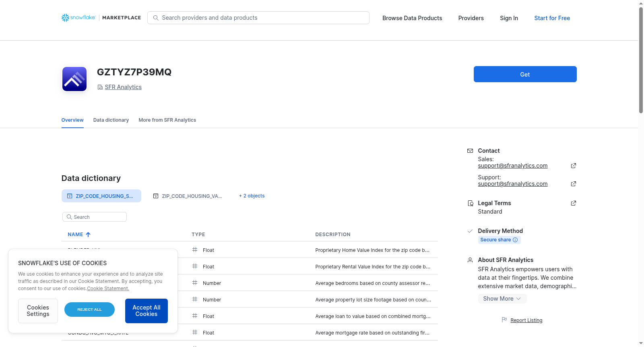
Task: Select ZIP_CODE_HOUSING_VA... table tab
Action: coord(188,196)
